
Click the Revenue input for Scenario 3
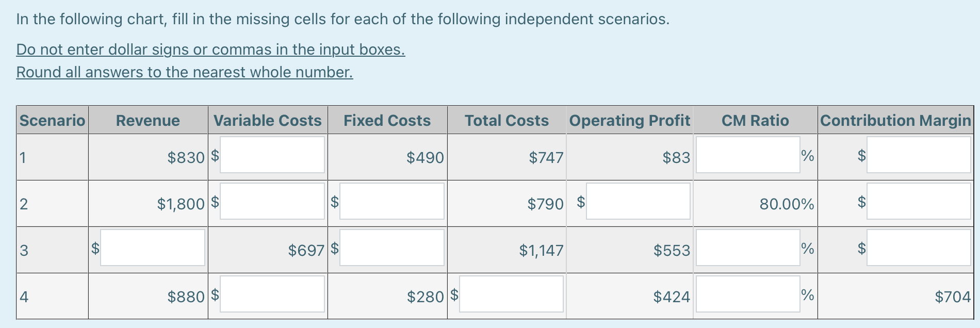[x=152, y=248]
